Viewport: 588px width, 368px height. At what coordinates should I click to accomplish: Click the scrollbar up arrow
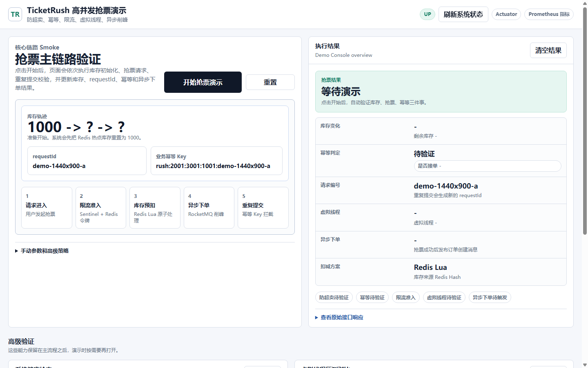coord(585,3)
